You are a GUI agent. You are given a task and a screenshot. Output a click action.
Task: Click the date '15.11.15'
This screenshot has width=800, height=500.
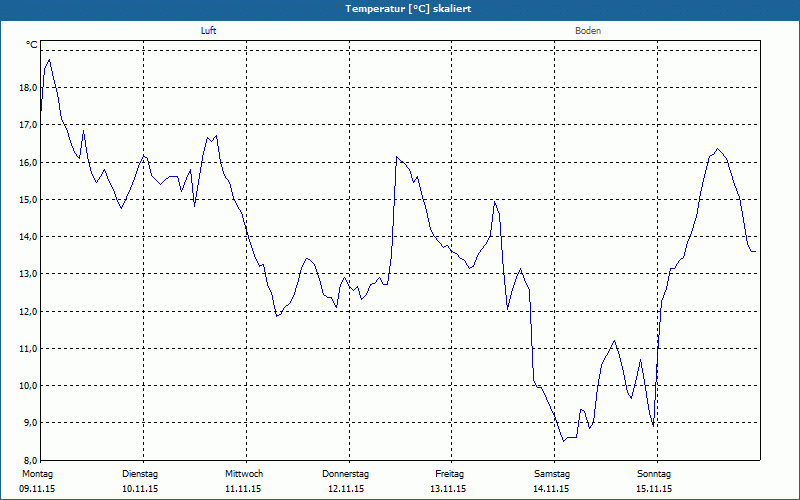(654, 489)
